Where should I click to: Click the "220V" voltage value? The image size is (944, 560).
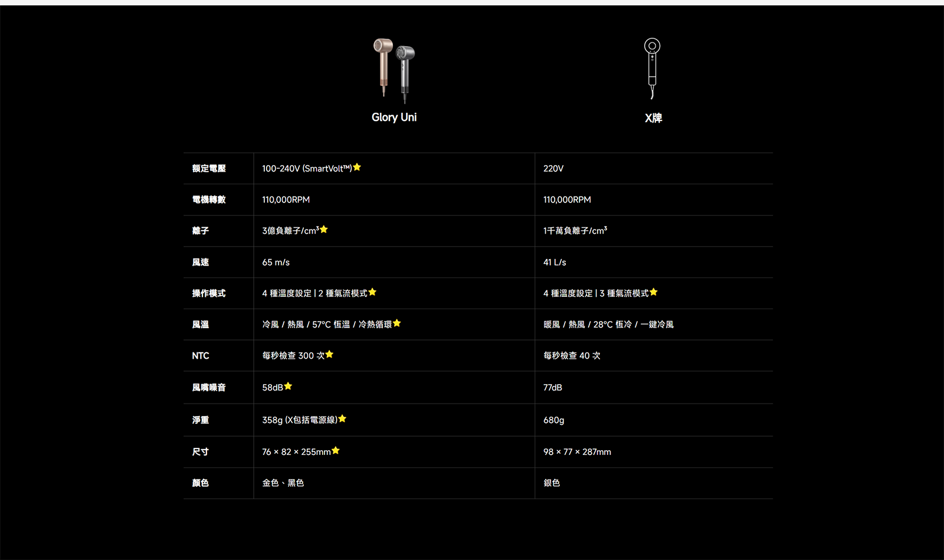pos(553,169)
